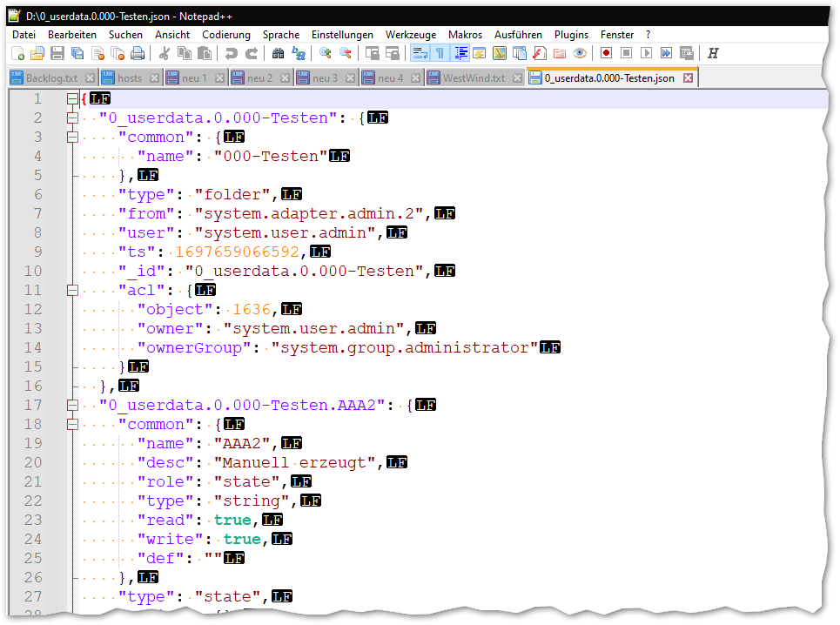Screen dimensions: 840x625
Task: Open the Sprache menu
Action: [281, 35]
